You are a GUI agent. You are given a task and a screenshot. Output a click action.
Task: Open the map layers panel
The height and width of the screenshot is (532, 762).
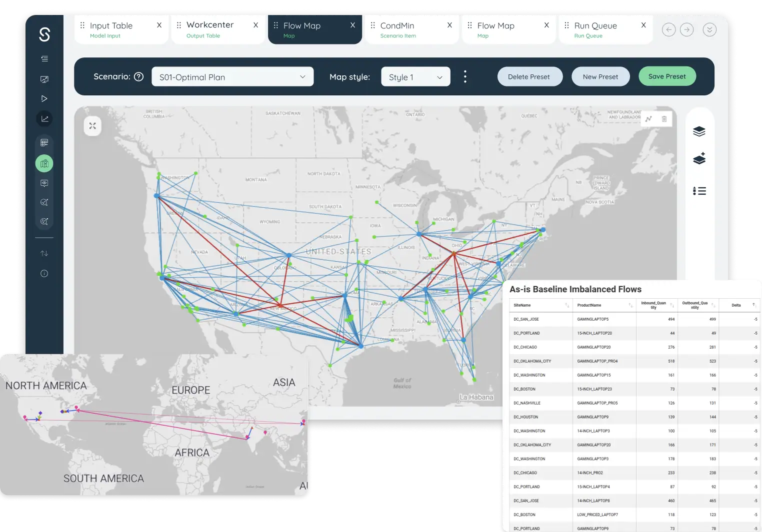coord(699,131)
